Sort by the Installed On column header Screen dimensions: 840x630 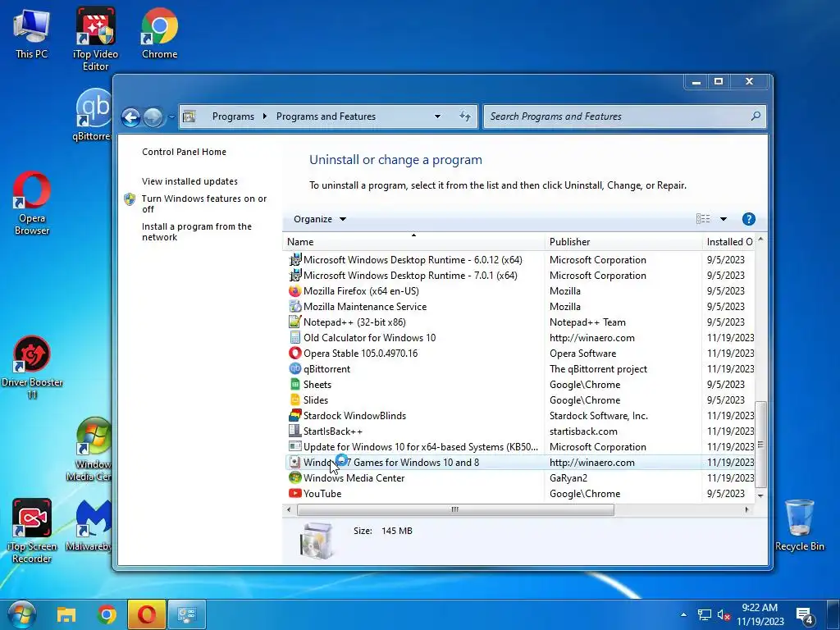point(728,242)
